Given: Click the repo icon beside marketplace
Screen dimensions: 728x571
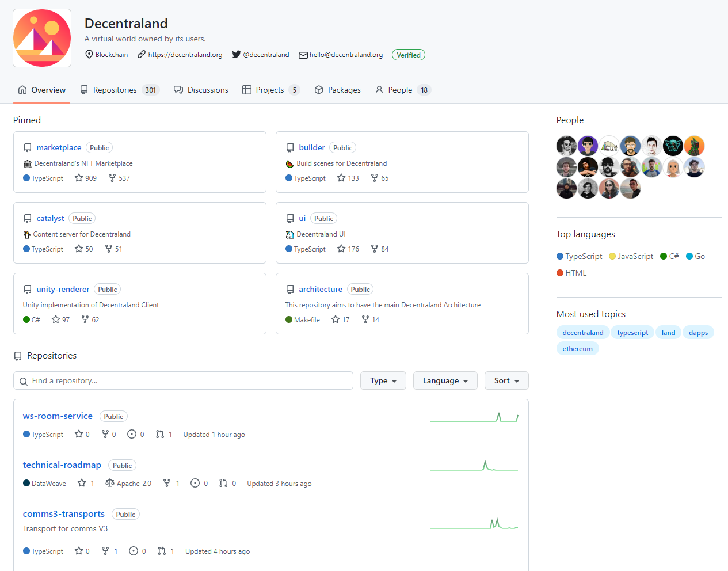Looking at the screenshot, I should 28,148.
